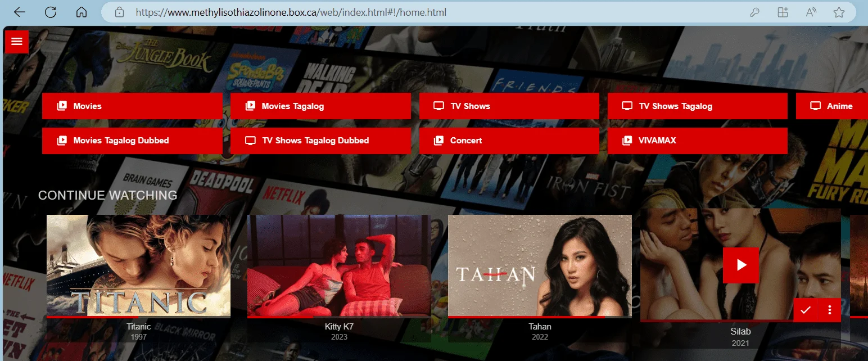Reload the page with refresh icon
This screenshot has height=361, width=868.
[51, 12]
